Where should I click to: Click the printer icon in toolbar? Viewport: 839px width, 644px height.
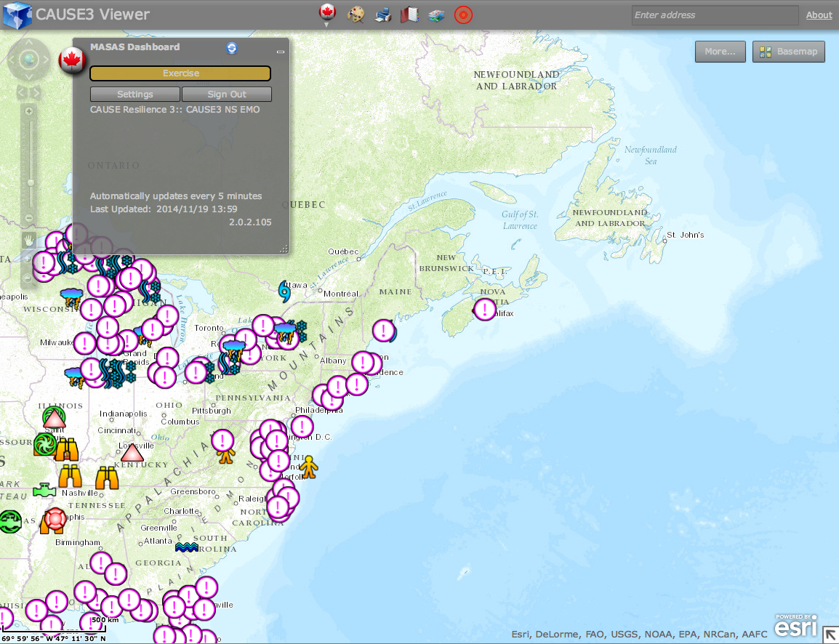click(382, 15)
